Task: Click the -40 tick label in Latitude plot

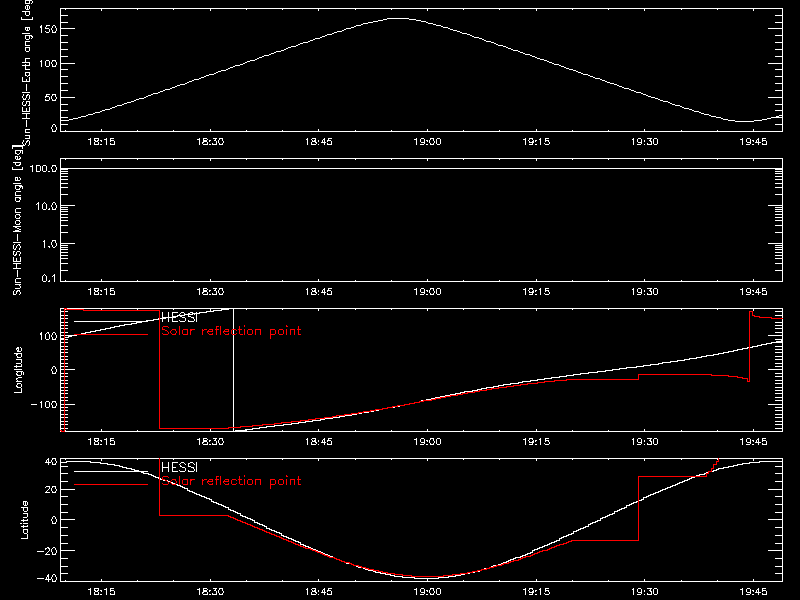Action: tap(47, 579)
